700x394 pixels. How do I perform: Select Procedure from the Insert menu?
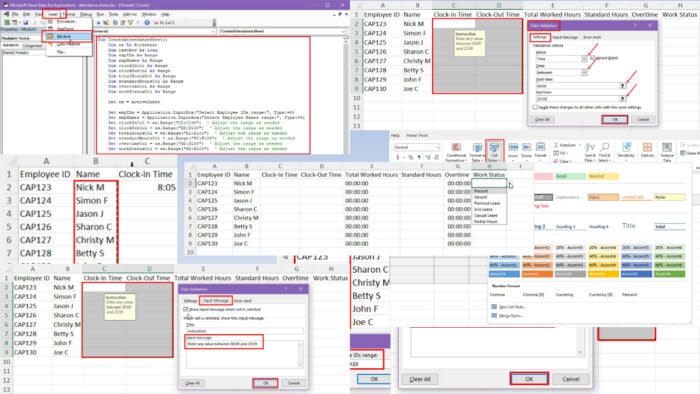[68, 21]
